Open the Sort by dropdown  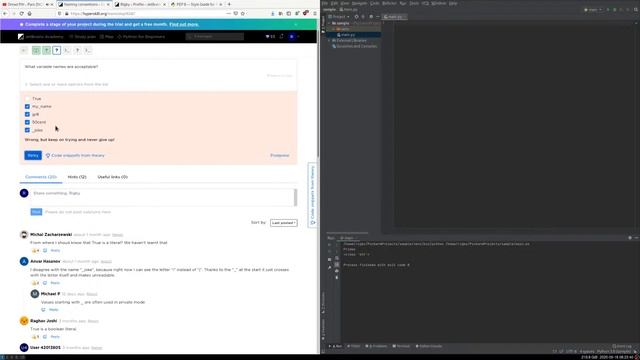click(284, 223)
